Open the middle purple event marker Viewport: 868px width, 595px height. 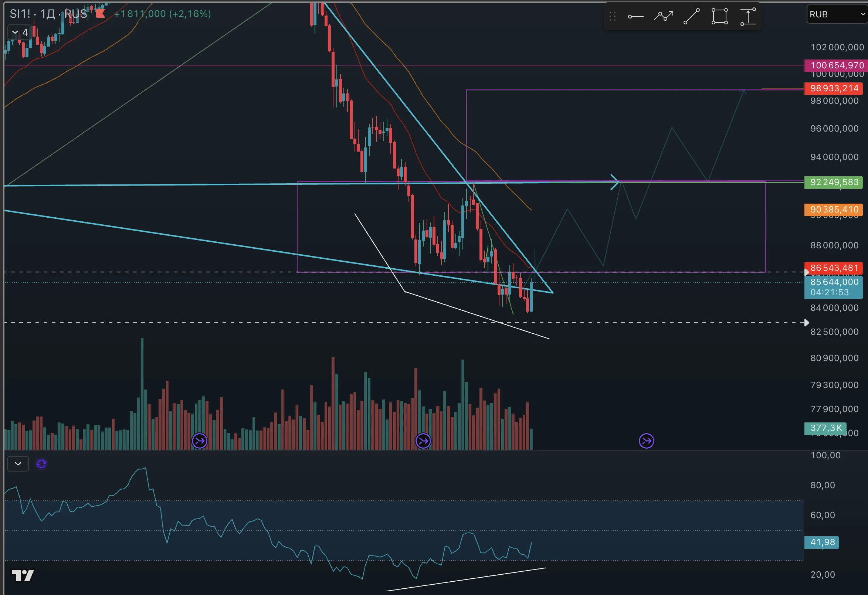click(423, 441)
